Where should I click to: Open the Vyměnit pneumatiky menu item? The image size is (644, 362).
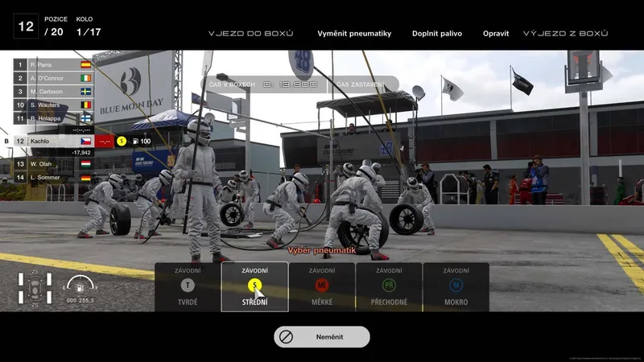tap(354, 34)
